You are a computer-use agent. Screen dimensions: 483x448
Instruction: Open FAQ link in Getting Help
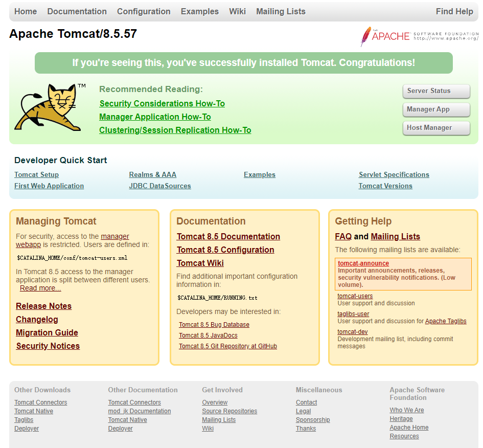pos(343,236)
